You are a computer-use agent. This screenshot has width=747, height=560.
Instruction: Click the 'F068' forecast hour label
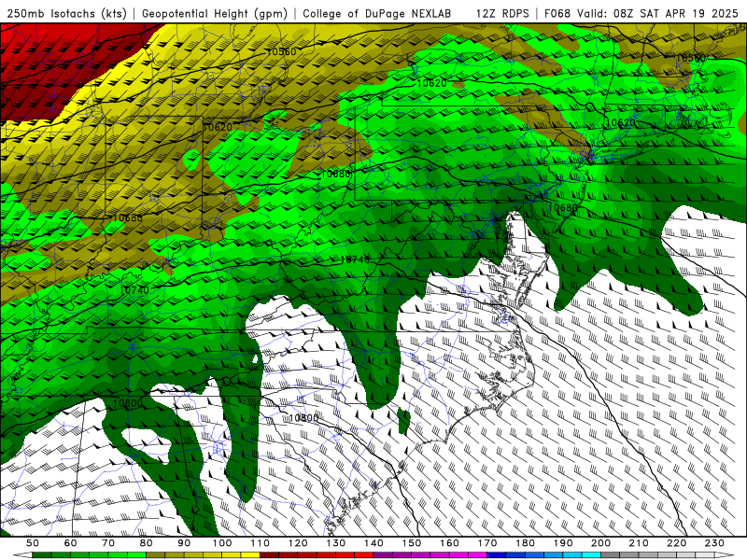pos(557,13)
